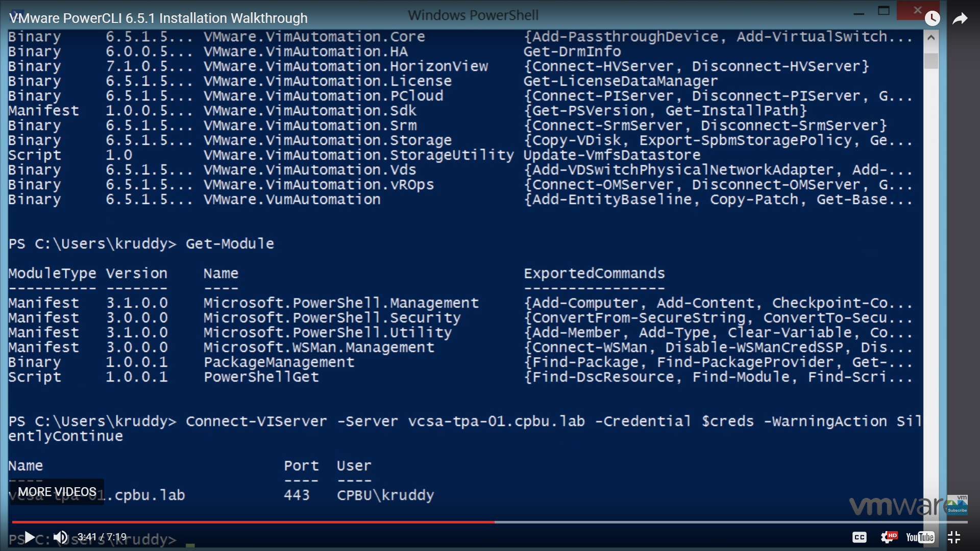The height and width of the screenshot is (551, 980).
Task: Click the VMware Subscribe watermark
Action: coord(957,505)
